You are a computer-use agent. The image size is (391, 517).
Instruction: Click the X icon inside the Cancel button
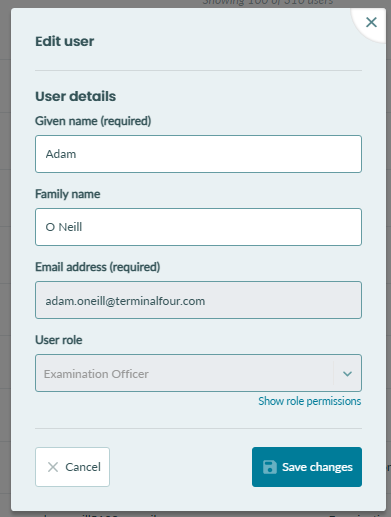(53, 467)
